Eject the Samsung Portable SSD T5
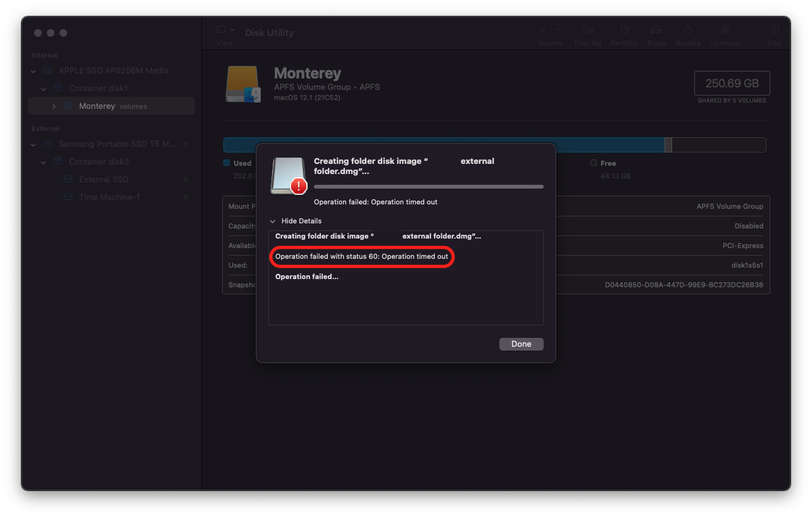The width and height of the screenshot is (812, 517). click(x=185, y=144)
